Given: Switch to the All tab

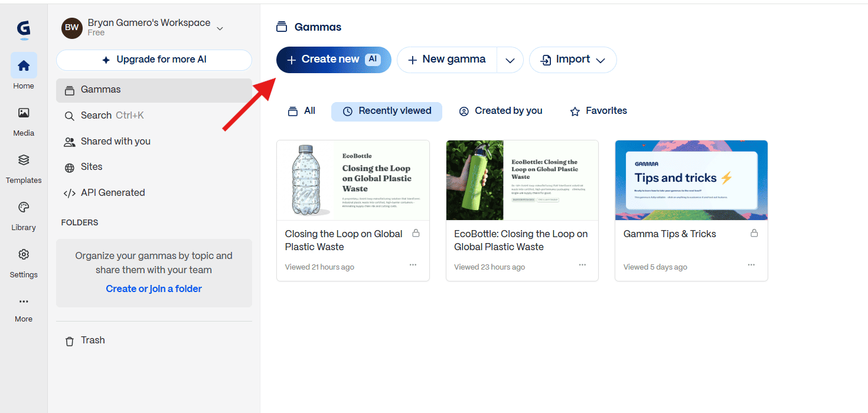Looking at the screenshot, I should pyautogui.click(x=301, y=111).
